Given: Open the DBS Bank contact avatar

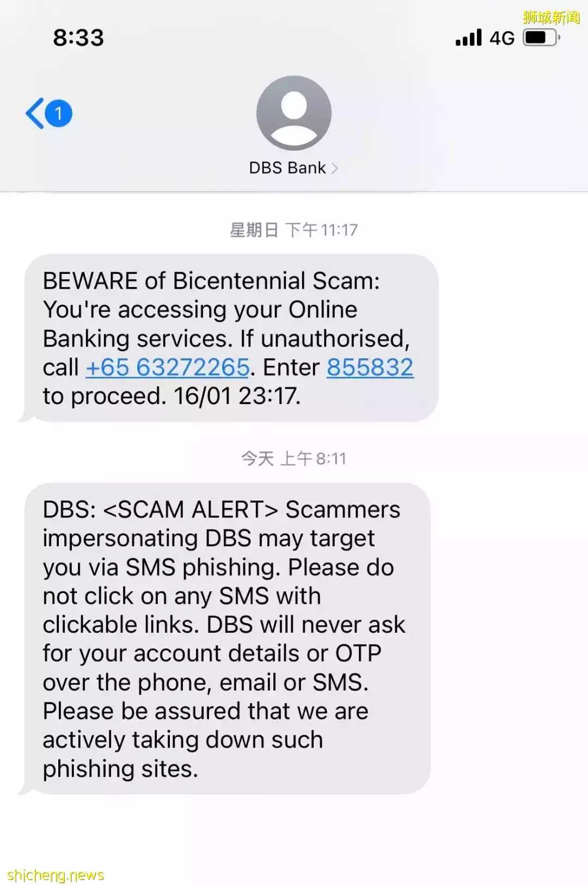Looking at the screenshot, I should [x=294, y=113].
